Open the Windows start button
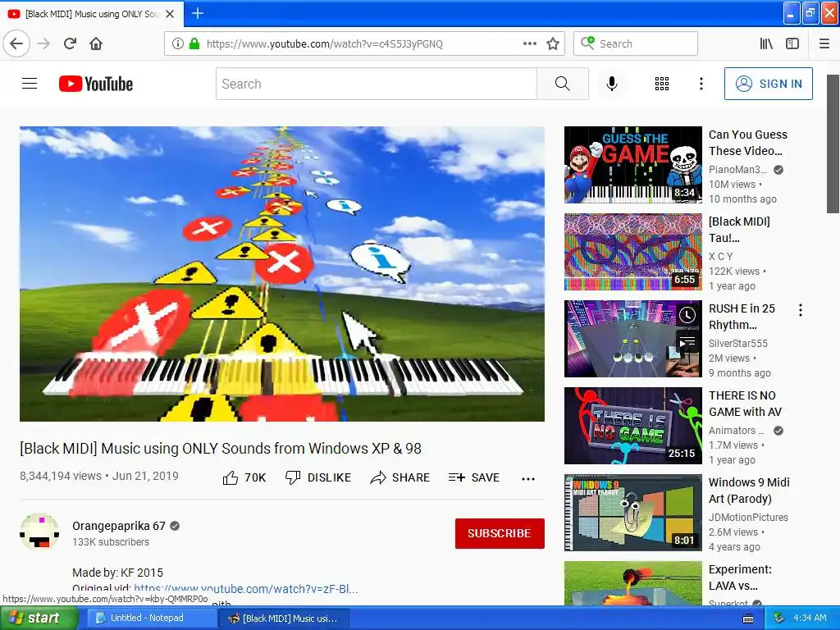The height and width of the screenshot is (630, 840). 39,618
